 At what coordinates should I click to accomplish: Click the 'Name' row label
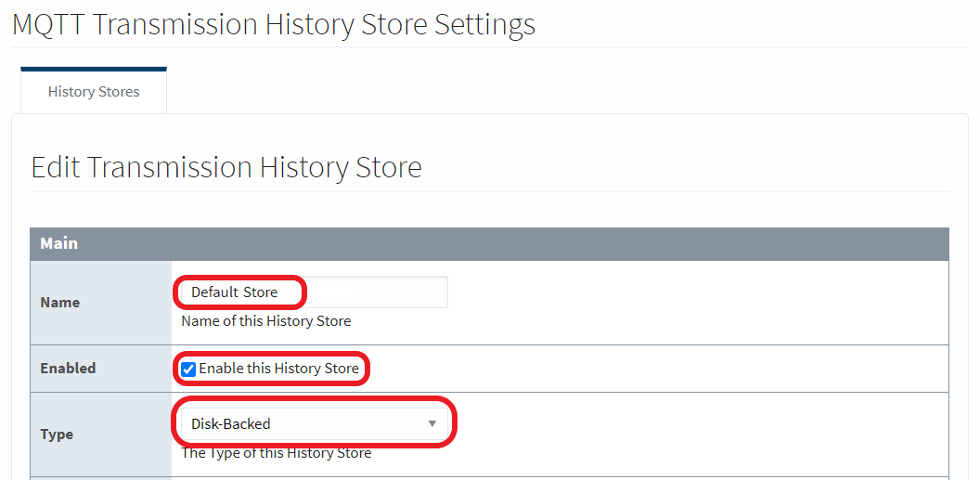click(x=60, y=303)
